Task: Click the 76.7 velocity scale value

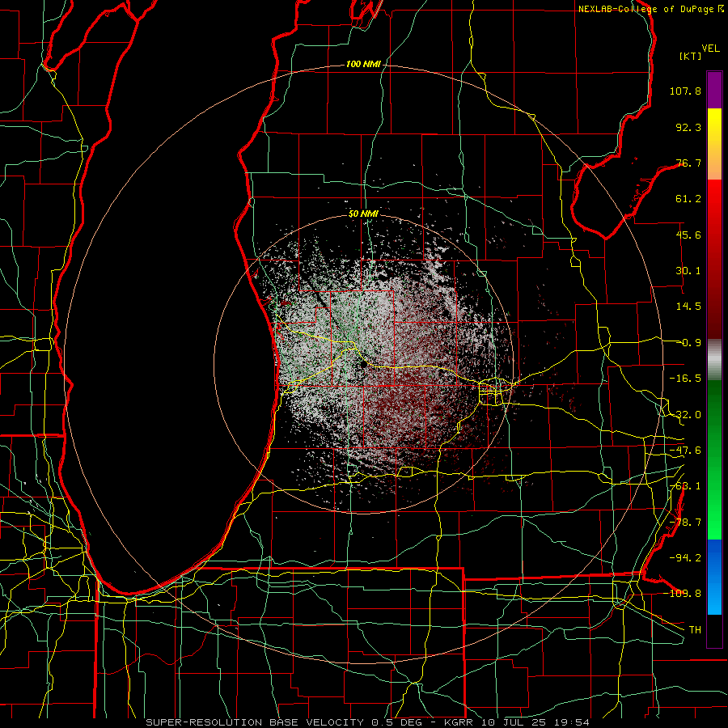Action: [x=688, y=163]
